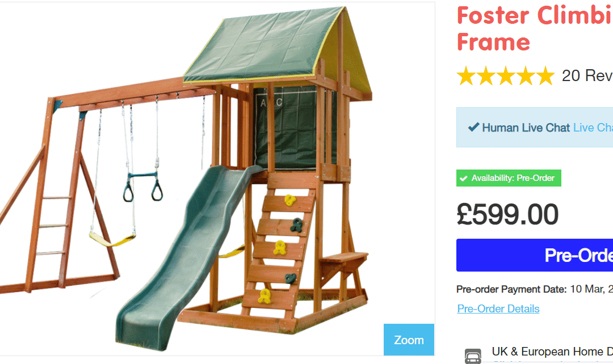Click the green Availability: Pre-Order badge

(x=509, y=178)
